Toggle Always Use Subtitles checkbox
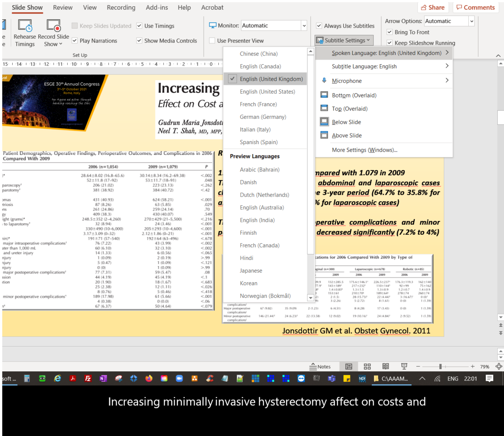The height and width of the screenshot is (436, 504). [x=319, y=26]
